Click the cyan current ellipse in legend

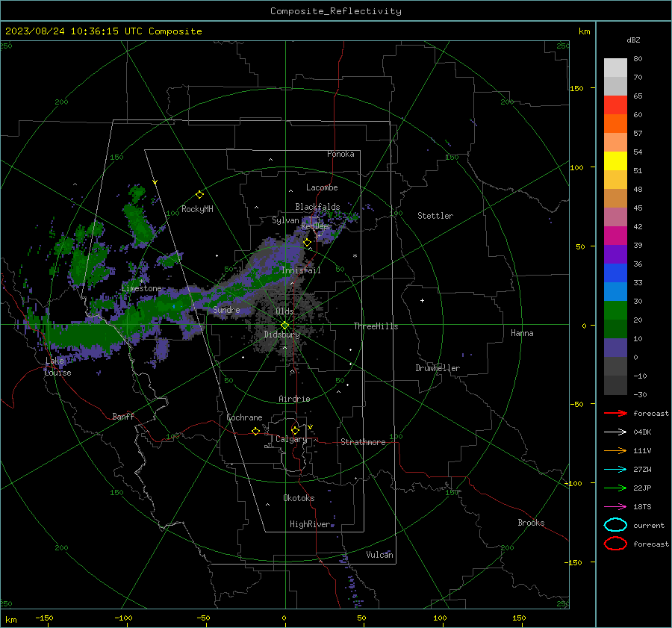(x=615, y=525)
